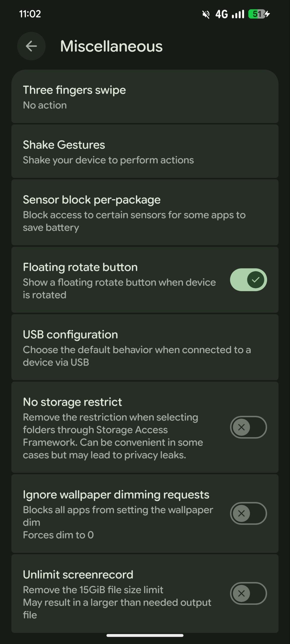290x644 pixels.
Task: Tap the battery charging indicator
Action: pyautogui.click(x=259, y=14)
